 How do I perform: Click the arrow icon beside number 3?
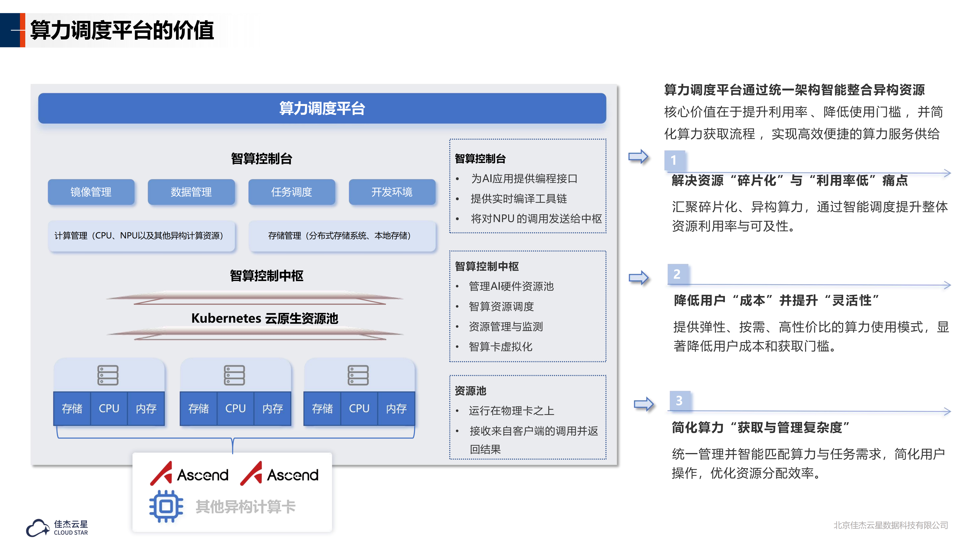644,404
